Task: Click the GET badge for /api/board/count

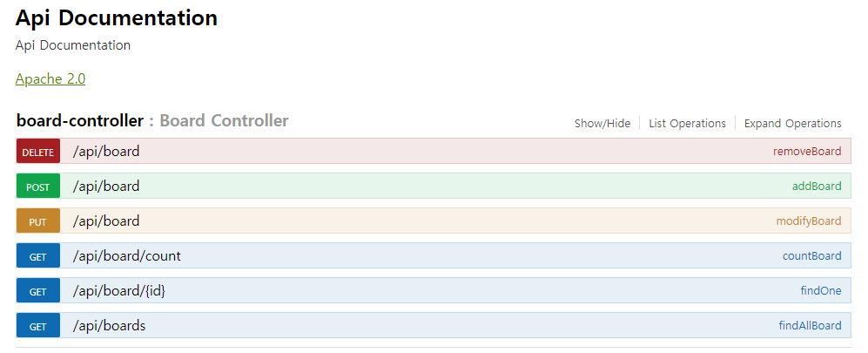Action: click(37, 256)
